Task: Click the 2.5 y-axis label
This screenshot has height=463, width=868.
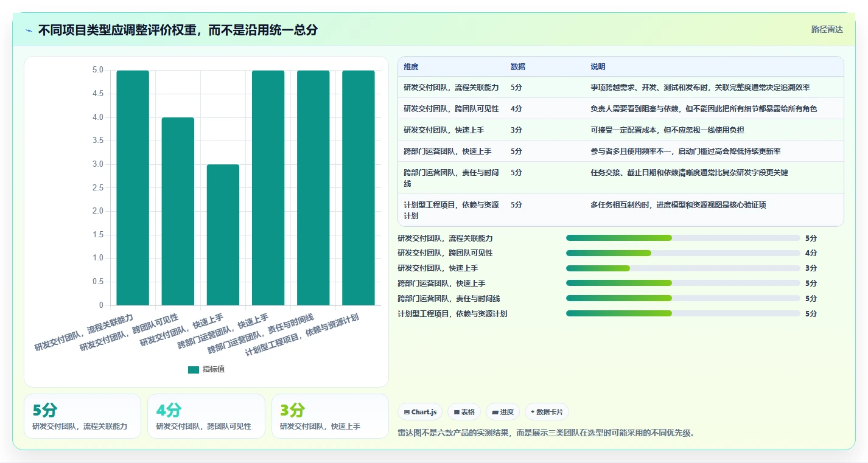Action: point(98,188)
